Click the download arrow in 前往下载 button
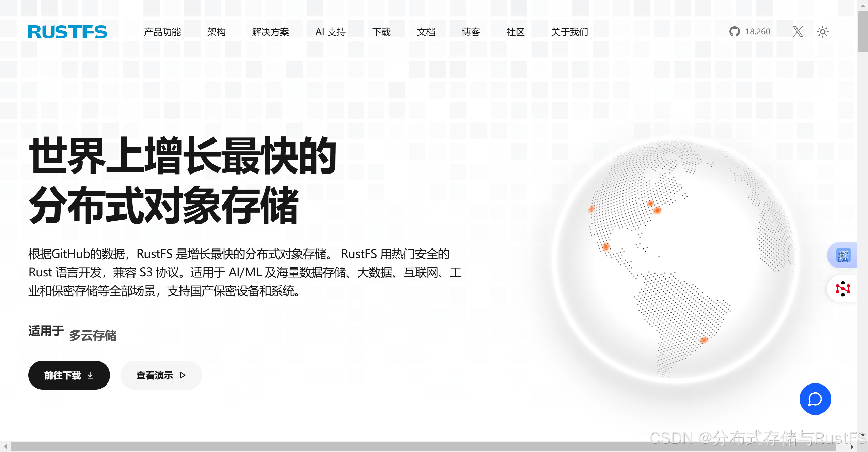This screenshot has height=452, width=868. [90, 375]
